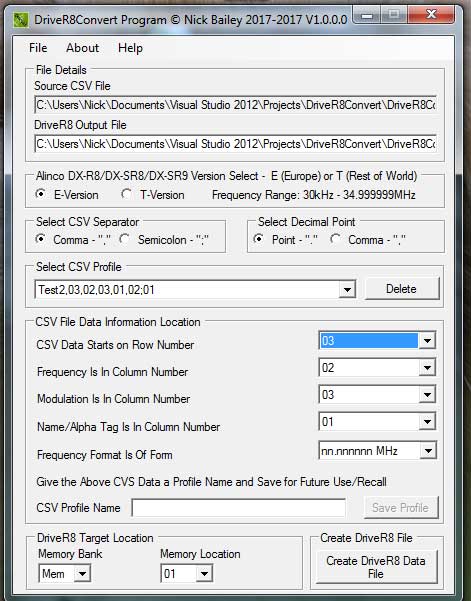Open the Memory Bank dropdown
Viewport: 471px width, 601px height.
(x=82, y=574)
